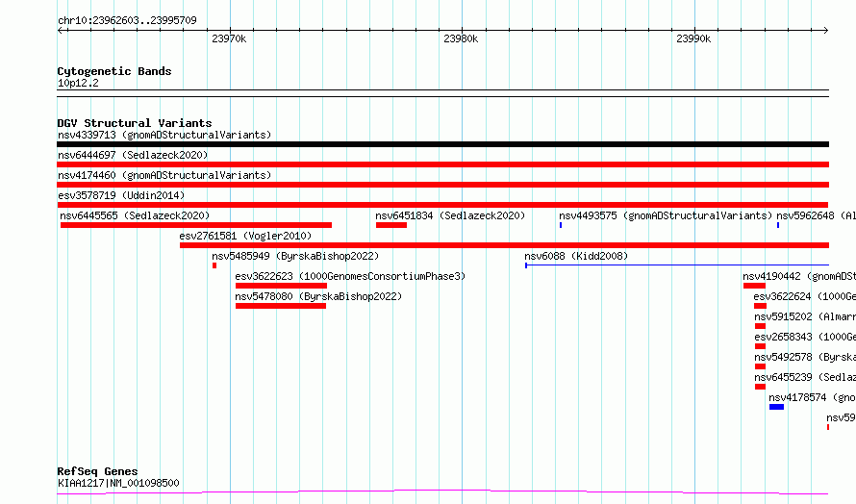Image resolution: width=856 pixels, height=504 pixels.
Task: Click the nsv4493575 blue marker
Action: [561, 225]
